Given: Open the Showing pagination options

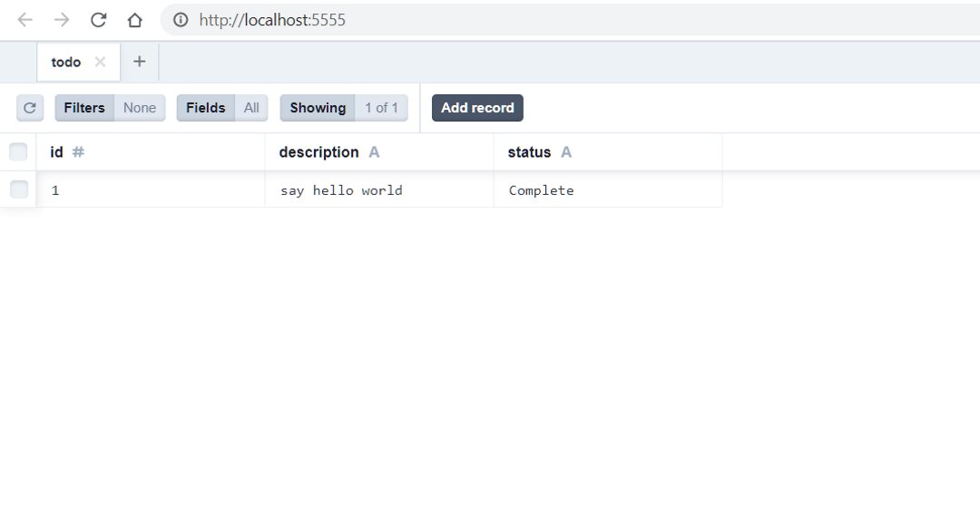Looking at the screenshot, I should (x=344, y=108).
